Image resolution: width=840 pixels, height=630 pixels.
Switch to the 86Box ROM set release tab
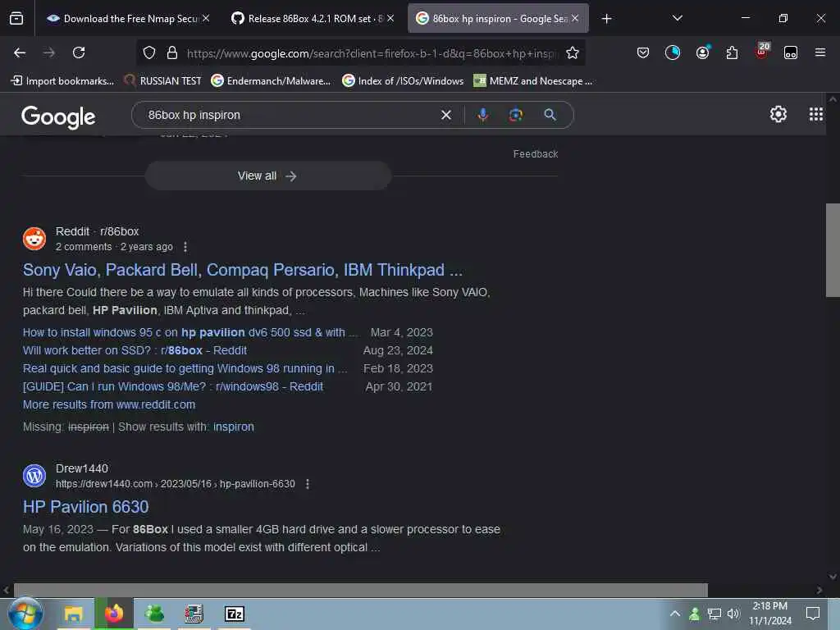[313, 19]
